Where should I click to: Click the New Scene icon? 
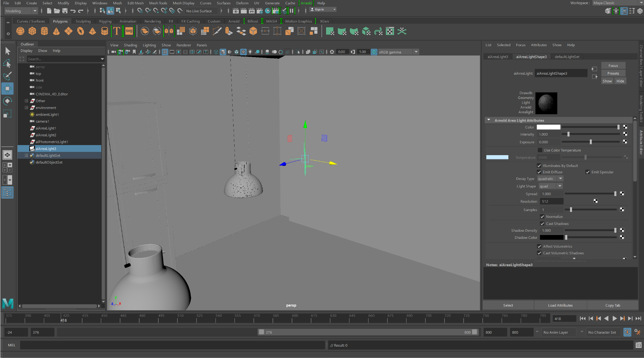point(49,11)
